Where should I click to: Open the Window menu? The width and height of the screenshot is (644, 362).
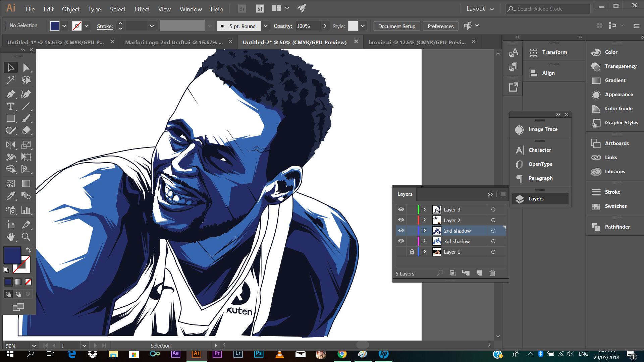pos(191,9)
